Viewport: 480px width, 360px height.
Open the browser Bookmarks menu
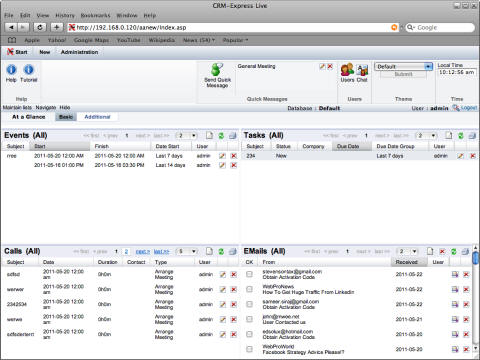[95, 15]
